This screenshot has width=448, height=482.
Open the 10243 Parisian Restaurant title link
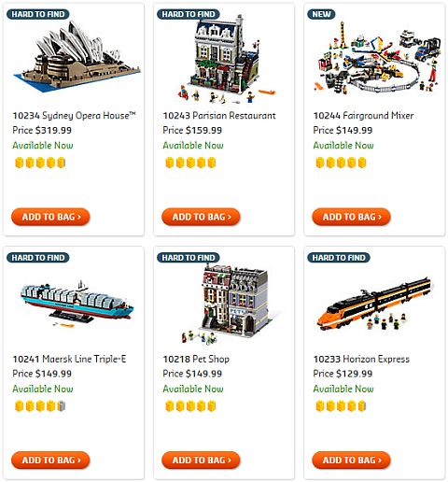click(219, 116)
